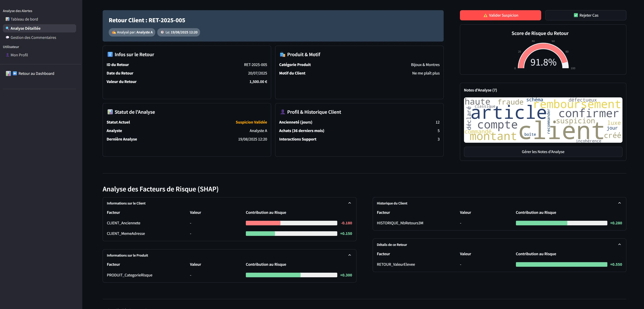Click the RETOUR_ValeurElevee contribution bar
This screenshot has height=309, width=644.
(562, 265)
